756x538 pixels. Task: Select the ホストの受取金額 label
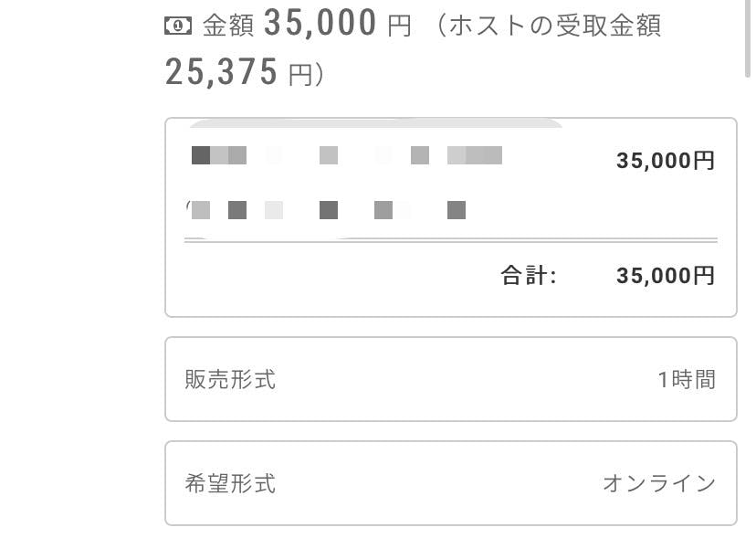(x=555, y=25)
